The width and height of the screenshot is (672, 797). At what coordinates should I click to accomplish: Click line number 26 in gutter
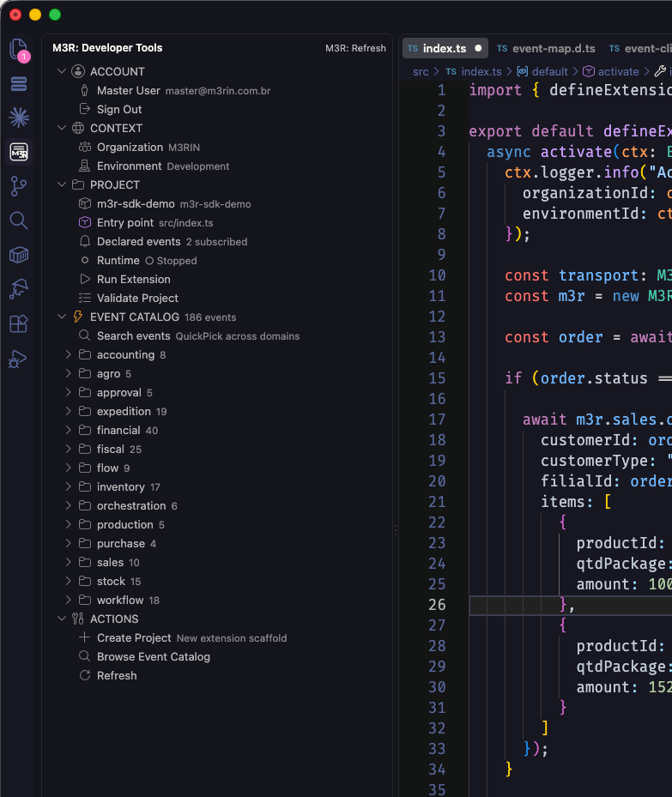point(437,604)
